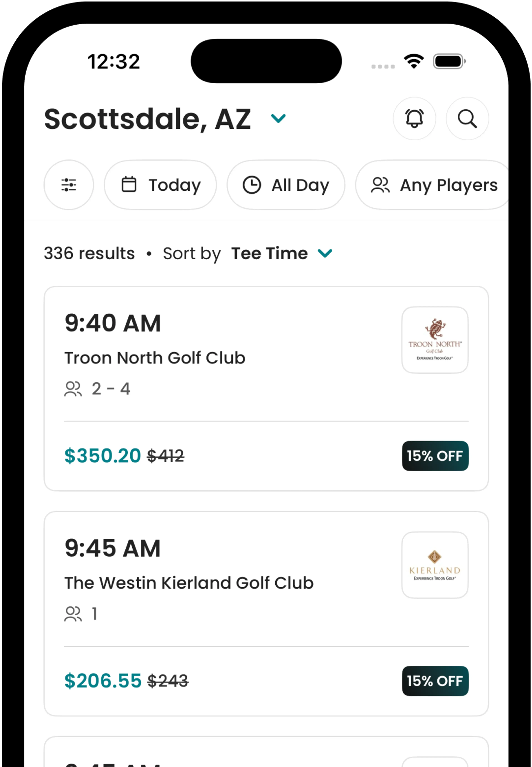Click the 15% OFF badge on Westin Kierland
The height and width of the screenshot is (767, 532).
tap(435, 681)
